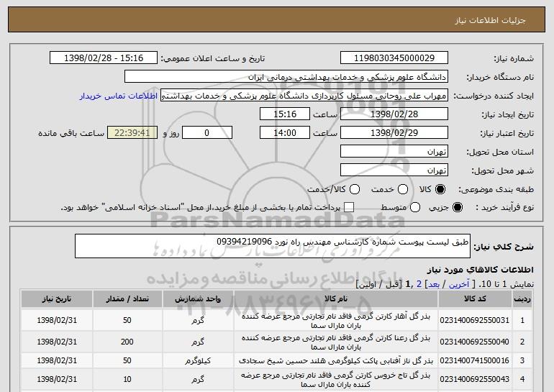This screenshot has height=392, width=554.
Task: Click the general description text box
Action: pyautogui.click(x=273, y=246)
